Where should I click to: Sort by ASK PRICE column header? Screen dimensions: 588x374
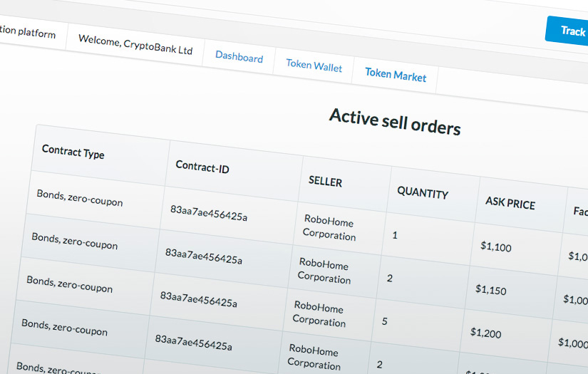(510, 202)
